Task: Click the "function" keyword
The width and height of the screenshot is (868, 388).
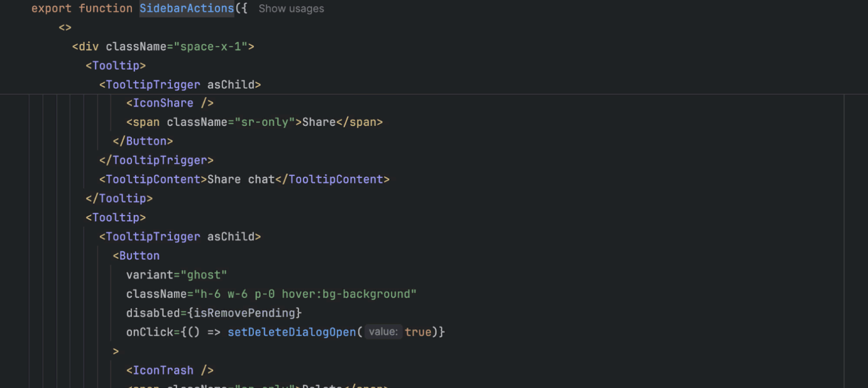Action: (x=106, y=9)
